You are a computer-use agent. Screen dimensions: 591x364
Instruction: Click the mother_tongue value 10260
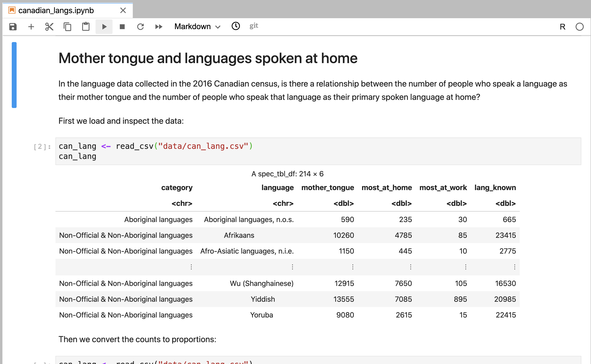tap(343, 235)
